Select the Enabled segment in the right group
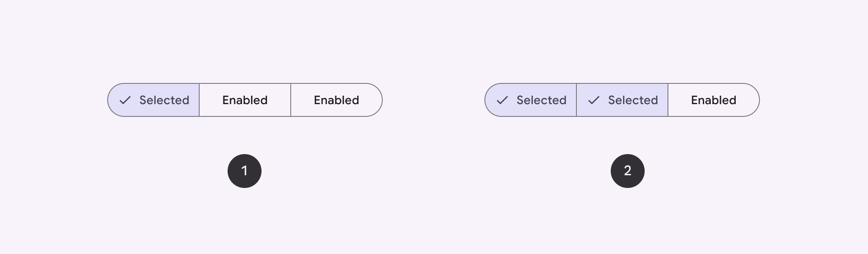Viewport: 868px width, 254px height. 714,100
